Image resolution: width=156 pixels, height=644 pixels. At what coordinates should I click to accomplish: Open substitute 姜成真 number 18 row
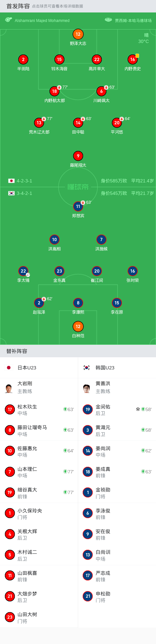click(x=117, y=472)
